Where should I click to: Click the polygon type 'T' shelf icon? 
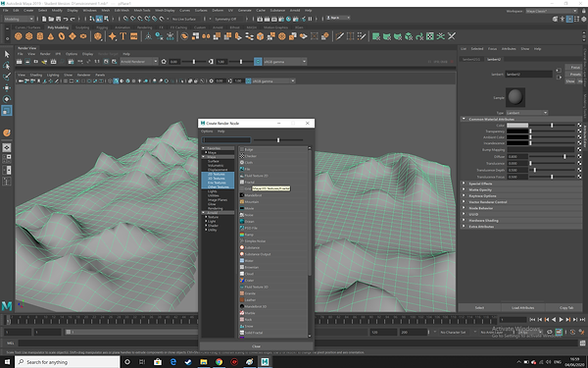(x=123, y=36)
